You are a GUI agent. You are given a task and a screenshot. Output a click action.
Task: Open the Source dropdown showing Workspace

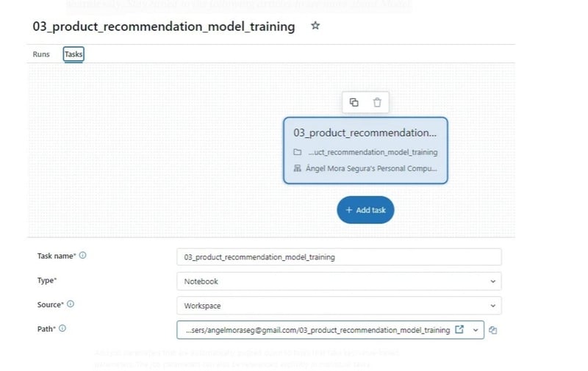pyautogui.click(x=492, y=306)
